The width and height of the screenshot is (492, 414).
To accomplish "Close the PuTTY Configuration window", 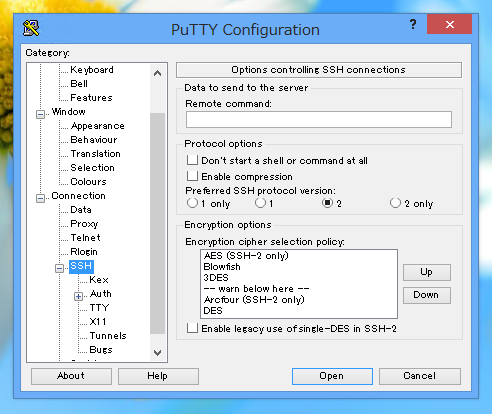I will tap(449, 24).
